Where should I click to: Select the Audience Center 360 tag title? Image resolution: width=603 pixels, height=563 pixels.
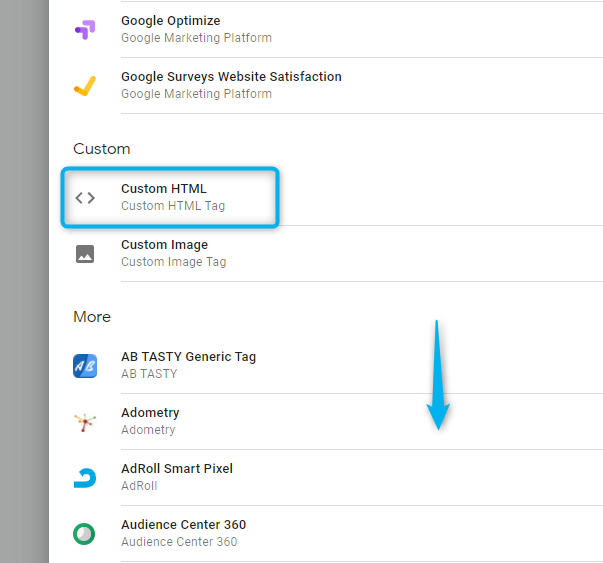tap(183, 525)
